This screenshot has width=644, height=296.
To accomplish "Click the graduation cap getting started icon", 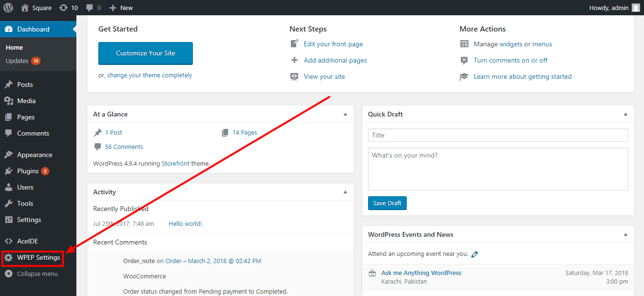I will pyautogui.click(x=464, y=76).
